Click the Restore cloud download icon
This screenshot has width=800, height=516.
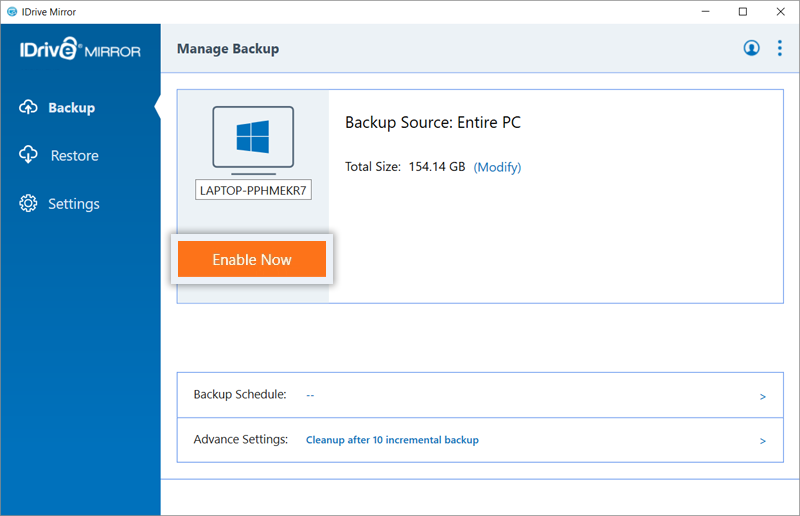coord(29,155)
